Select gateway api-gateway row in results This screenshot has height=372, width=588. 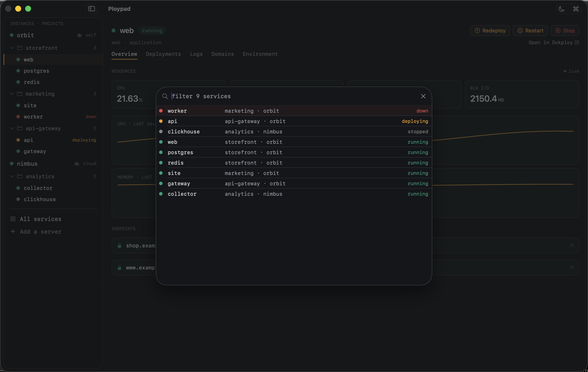tap(294, 183)
